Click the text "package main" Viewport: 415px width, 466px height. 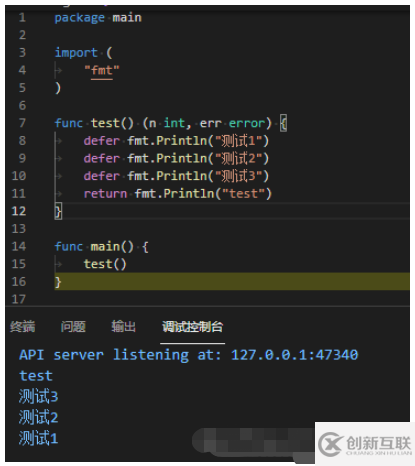point(98,17)
